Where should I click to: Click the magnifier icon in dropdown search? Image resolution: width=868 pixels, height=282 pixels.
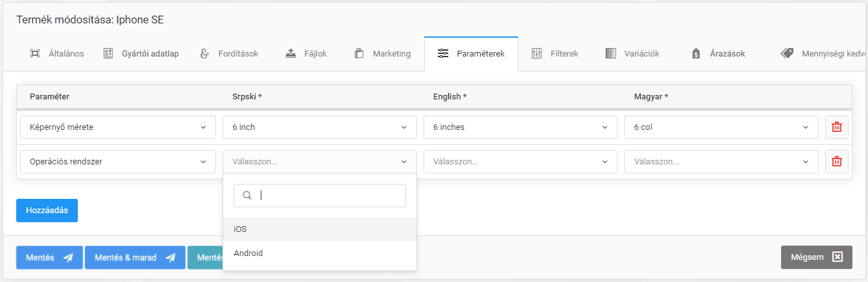(x=247, y=195)
